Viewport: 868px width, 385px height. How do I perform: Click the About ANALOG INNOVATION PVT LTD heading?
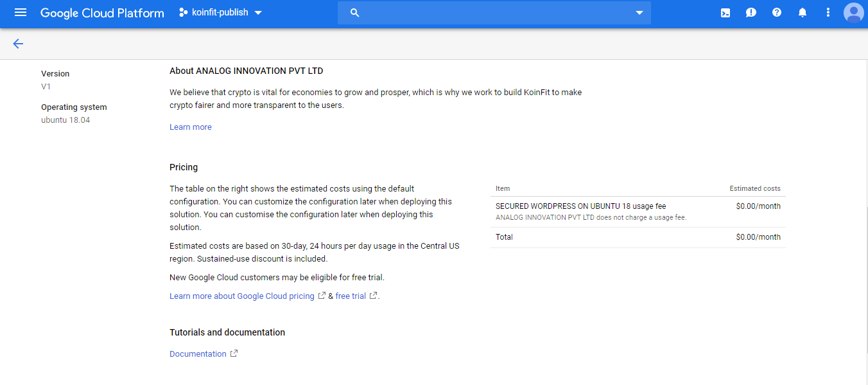247,71
